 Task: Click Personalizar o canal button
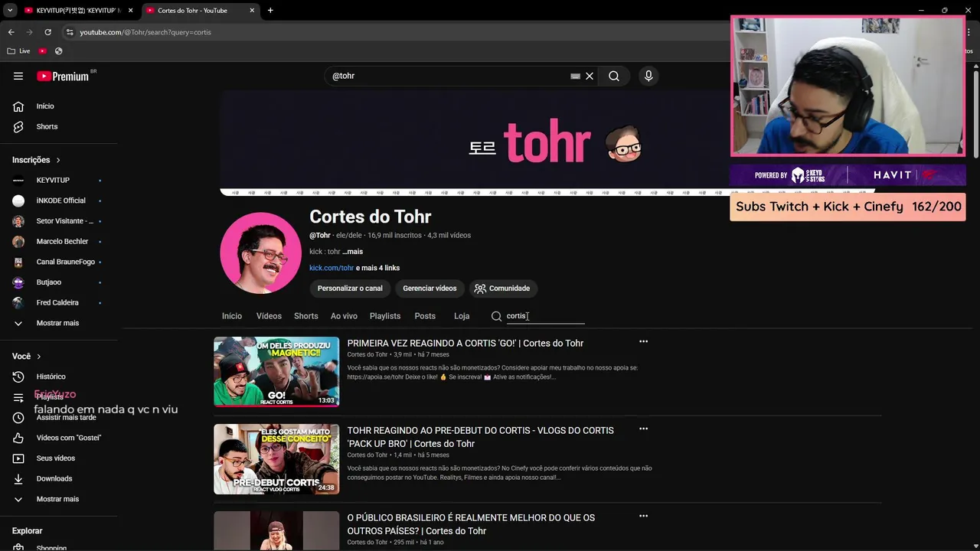click(350, 289)
